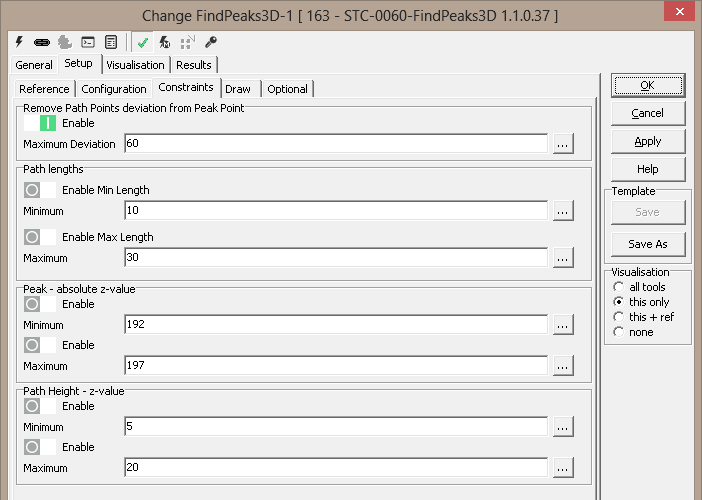The width and height of the screenshot is (702, 500).
Task: Click the chain link toolbar icon
Action: click(x=42, y=43)
